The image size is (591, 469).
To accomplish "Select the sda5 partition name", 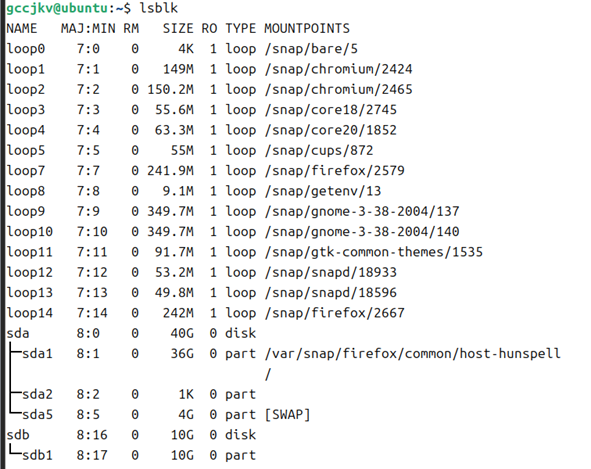I will pos(37,415).
